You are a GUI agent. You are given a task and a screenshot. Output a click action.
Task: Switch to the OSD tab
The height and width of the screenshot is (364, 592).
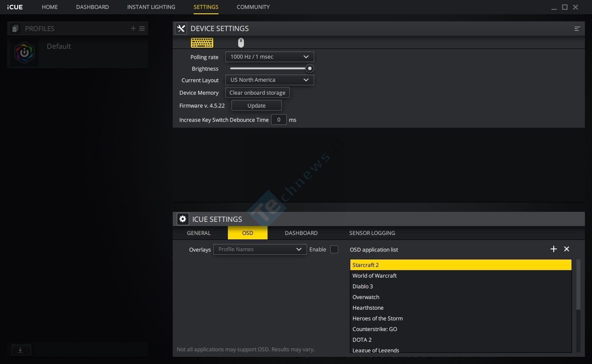pos(247,233)
